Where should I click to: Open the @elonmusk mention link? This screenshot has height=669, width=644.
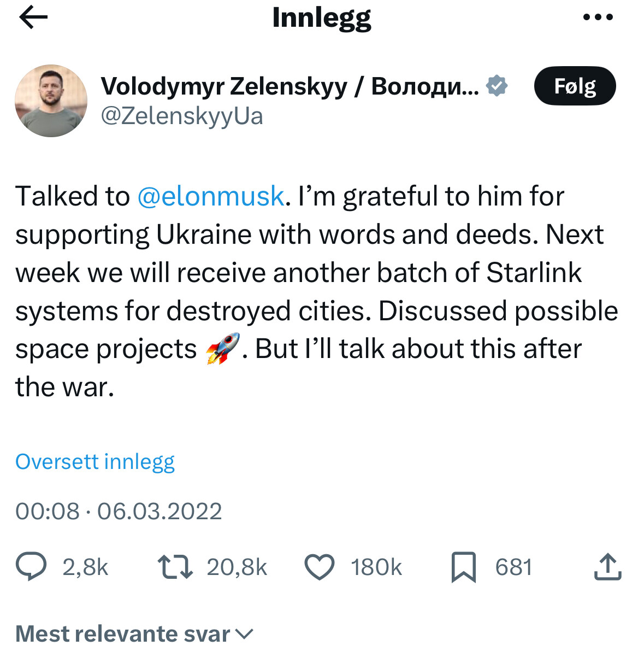pyautogui.click(x=210, y=196)
